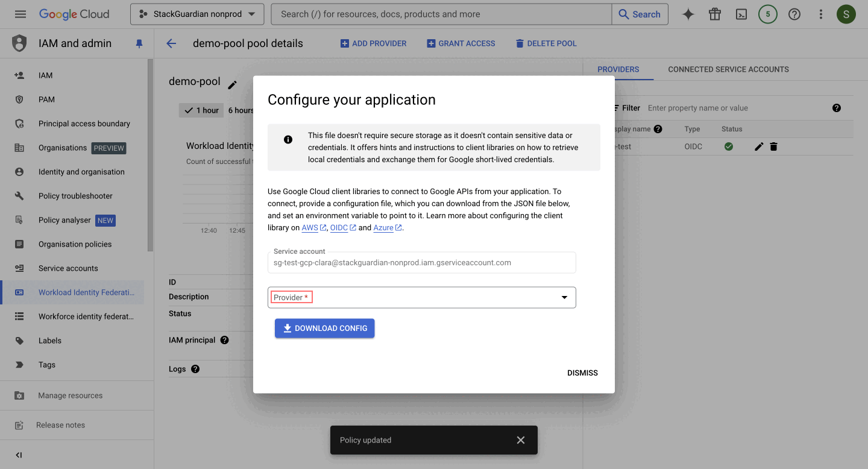
Task: Click the gift free trial icon
Action: tap(714, 14)
